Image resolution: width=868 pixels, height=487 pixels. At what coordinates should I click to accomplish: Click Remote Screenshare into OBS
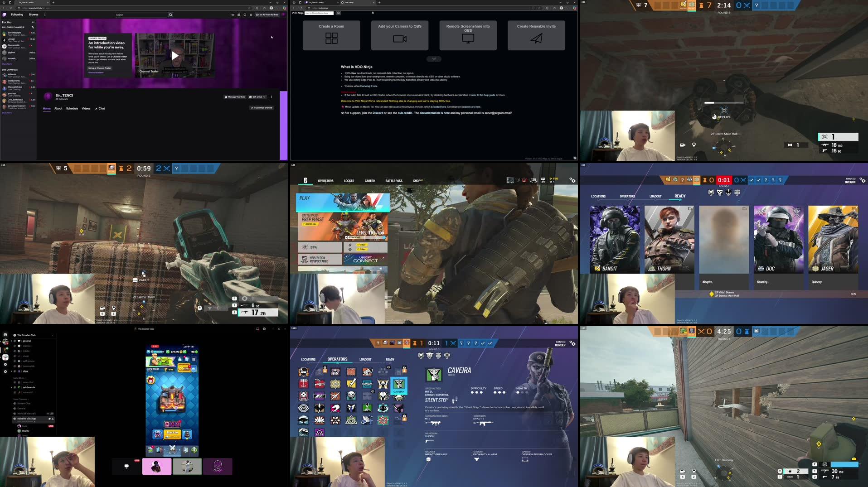(468, 35)
